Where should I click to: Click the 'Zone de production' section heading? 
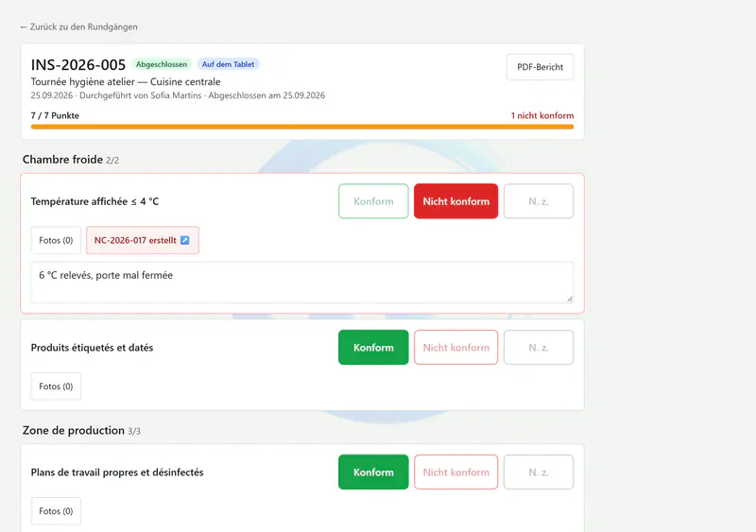point(74,431)
